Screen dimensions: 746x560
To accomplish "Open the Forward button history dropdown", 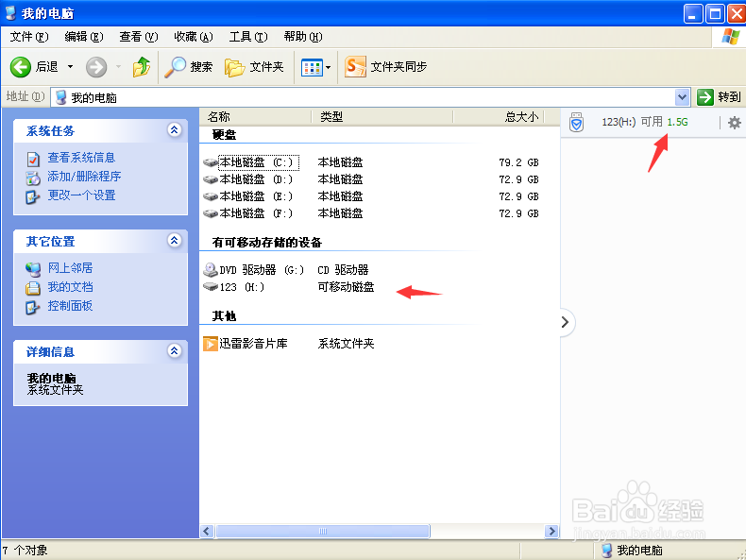I will (x=118, y=67).
